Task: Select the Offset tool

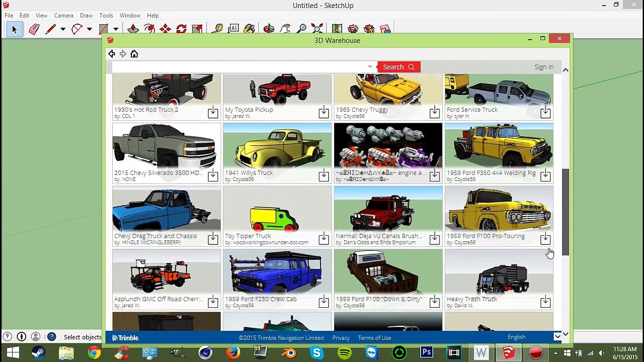Action: pos(149,29)
